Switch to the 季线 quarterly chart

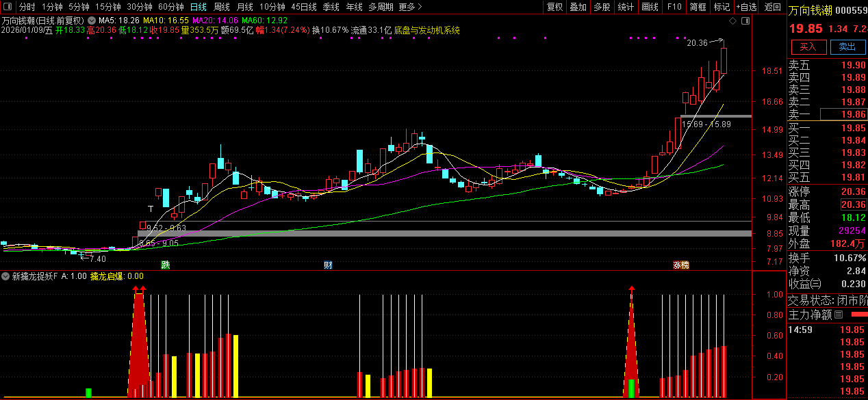click(x=331, y=7)
